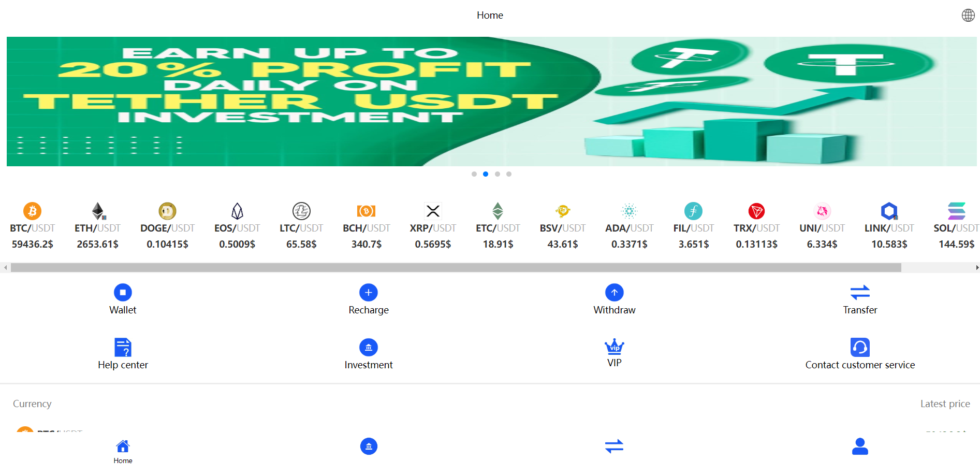
Task: Show the fourth banner slide dot
Action: tap(509, 174)
